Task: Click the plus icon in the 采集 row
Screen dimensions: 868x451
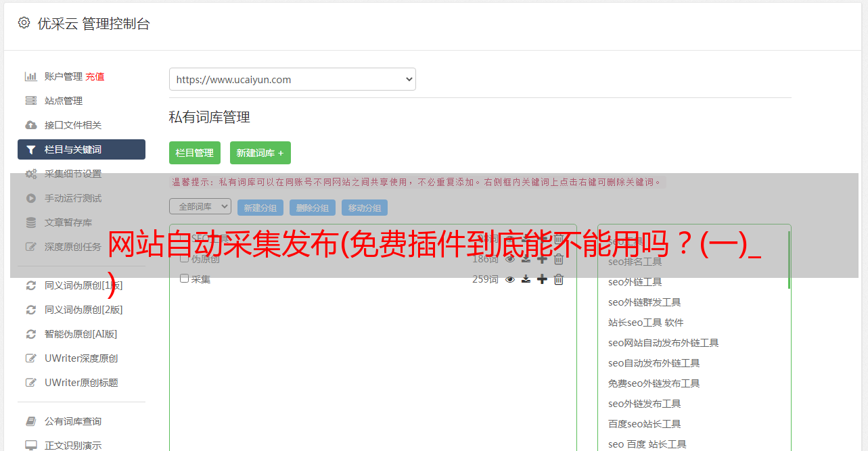Action: pyautogui.click(x=542, y=279)
